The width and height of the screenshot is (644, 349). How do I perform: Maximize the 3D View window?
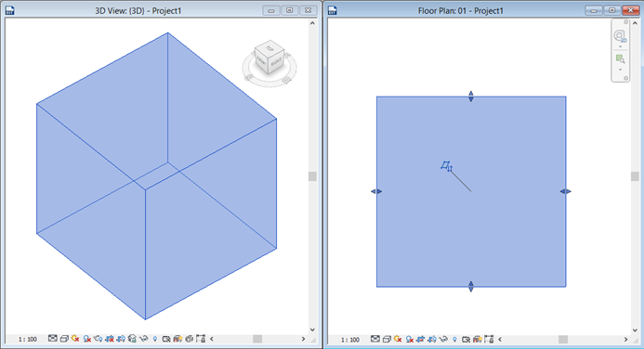click(x=290, y=10)
